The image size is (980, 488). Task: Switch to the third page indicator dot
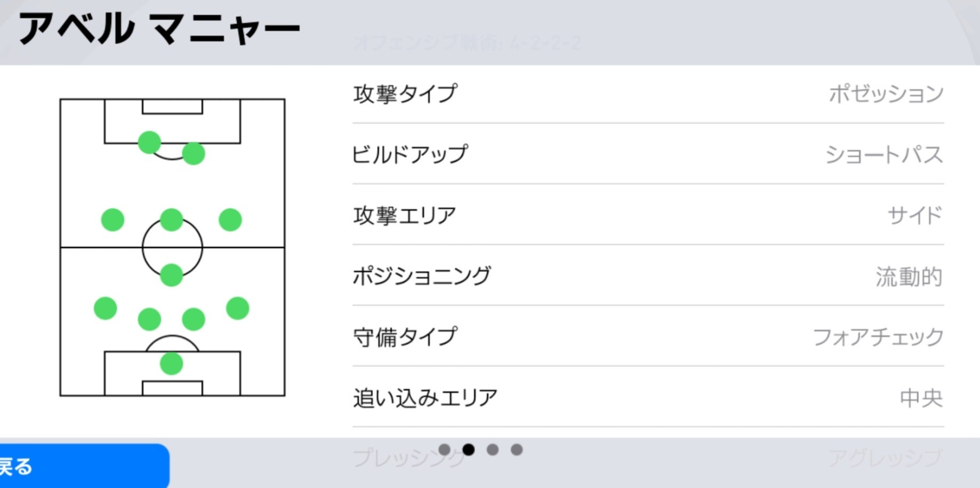pyautogui.click(x=493, y=450)
